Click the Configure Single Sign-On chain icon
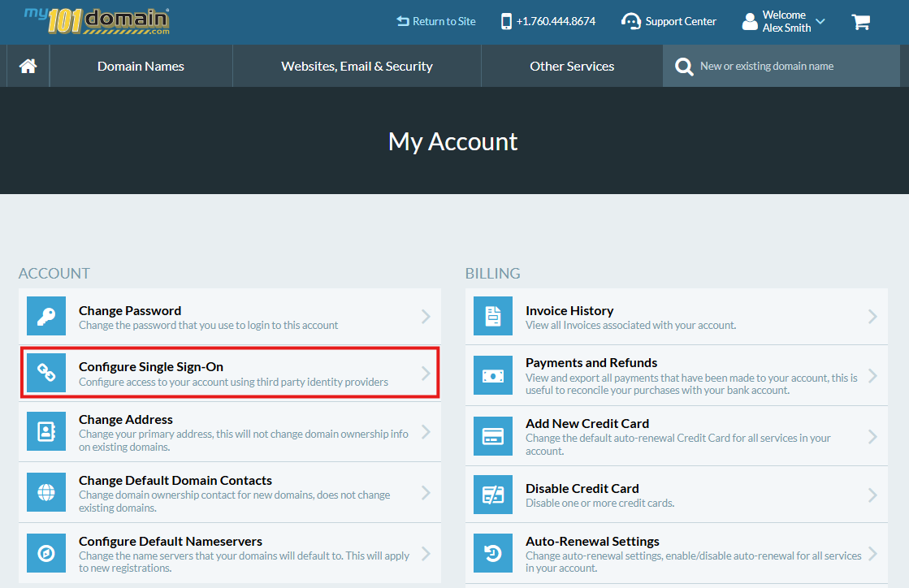The image size is (909, 588). tap(46, 373)
